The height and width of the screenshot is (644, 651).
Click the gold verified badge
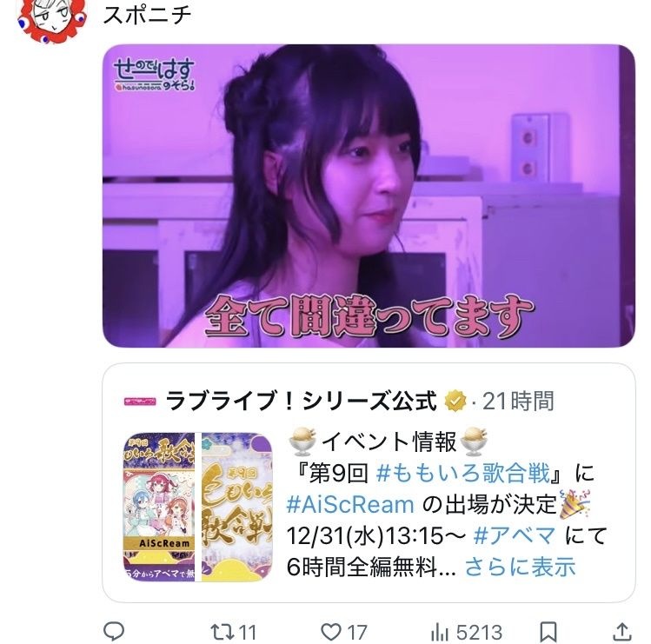(455, 402)
